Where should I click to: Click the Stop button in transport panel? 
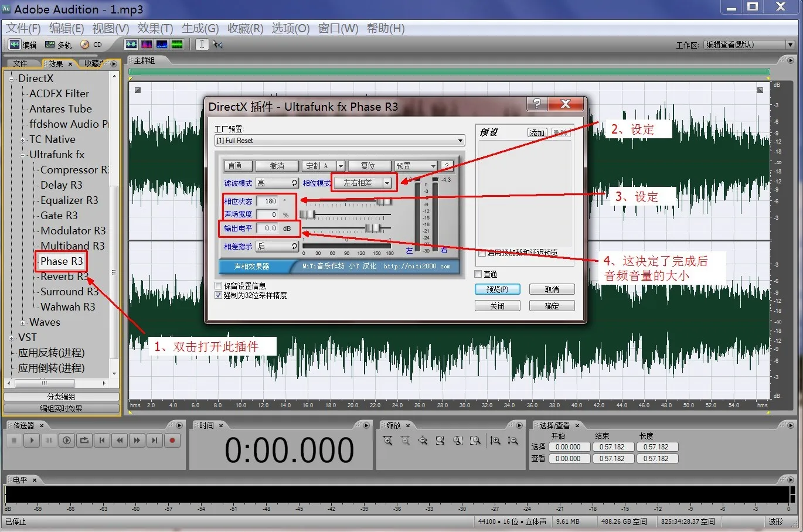(14, 441)
